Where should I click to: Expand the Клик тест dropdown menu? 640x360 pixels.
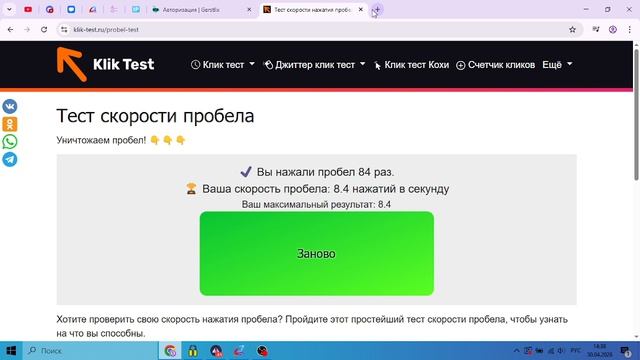coord(223,64)
